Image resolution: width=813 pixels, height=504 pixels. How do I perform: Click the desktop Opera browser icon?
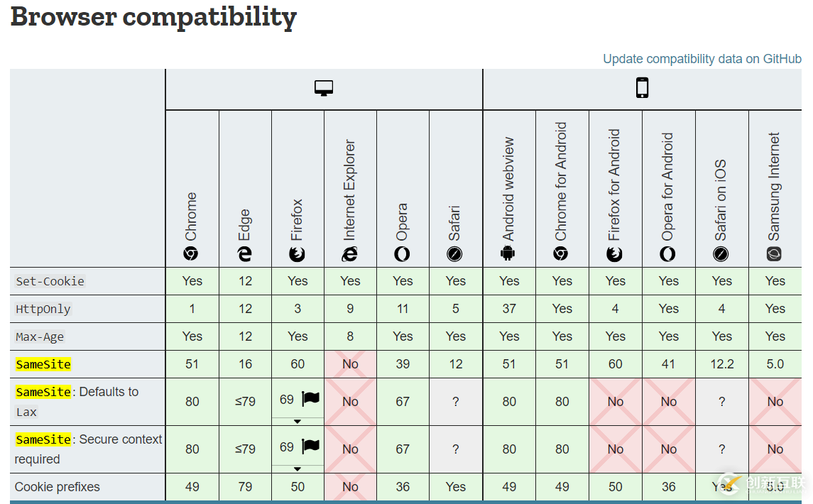click(403, 253)
